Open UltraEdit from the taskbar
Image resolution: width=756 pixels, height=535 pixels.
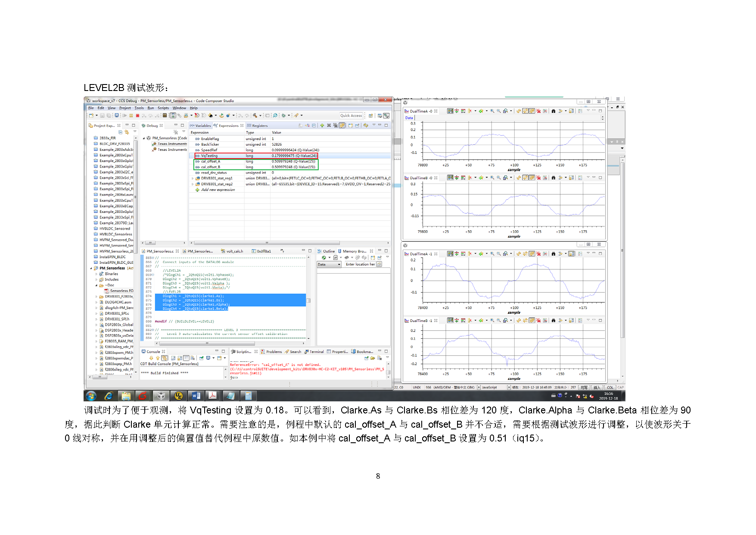point(178,396)
